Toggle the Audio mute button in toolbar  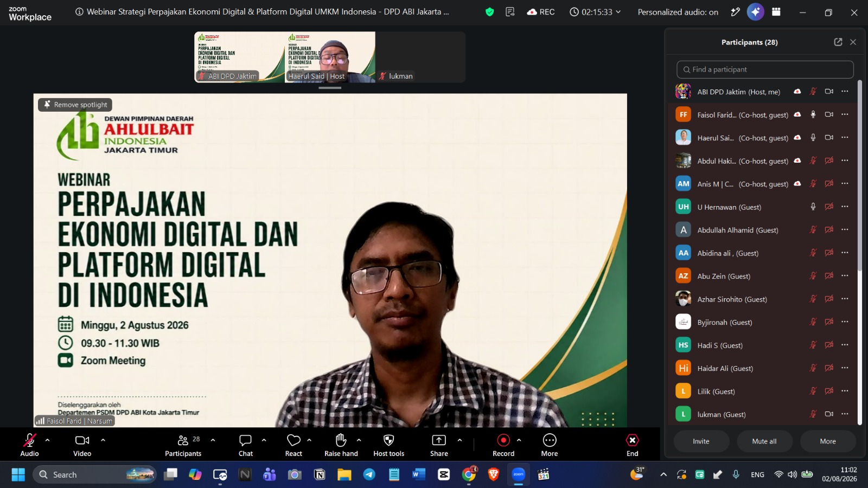(30, 445)
